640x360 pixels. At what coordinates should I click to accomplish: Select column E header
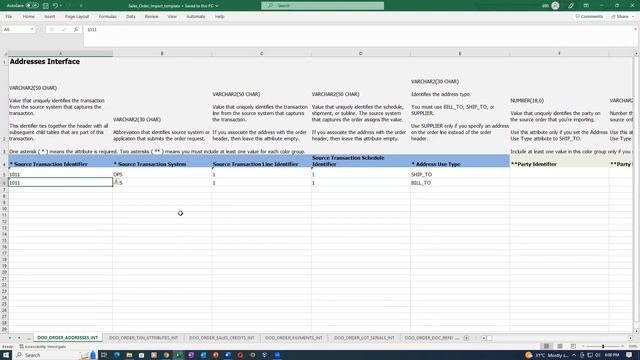click(460, 53)
